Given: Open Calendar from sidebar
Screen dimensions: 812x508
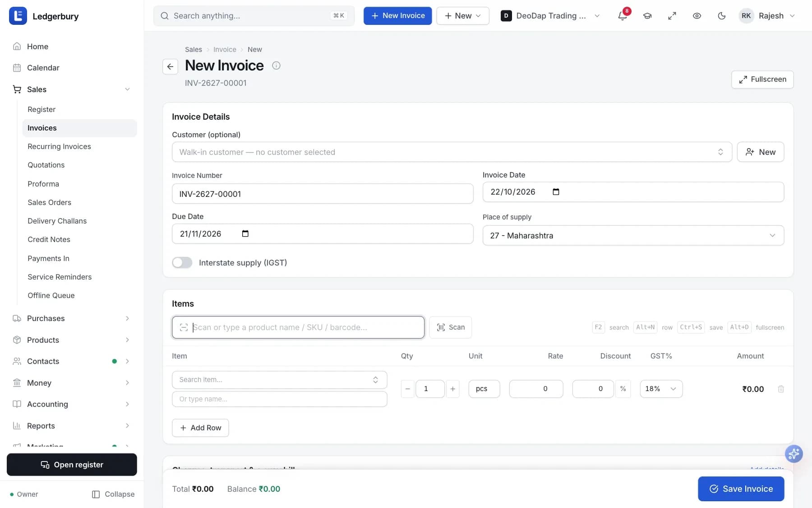Looking at the screenshot, I should pos(72,68).
